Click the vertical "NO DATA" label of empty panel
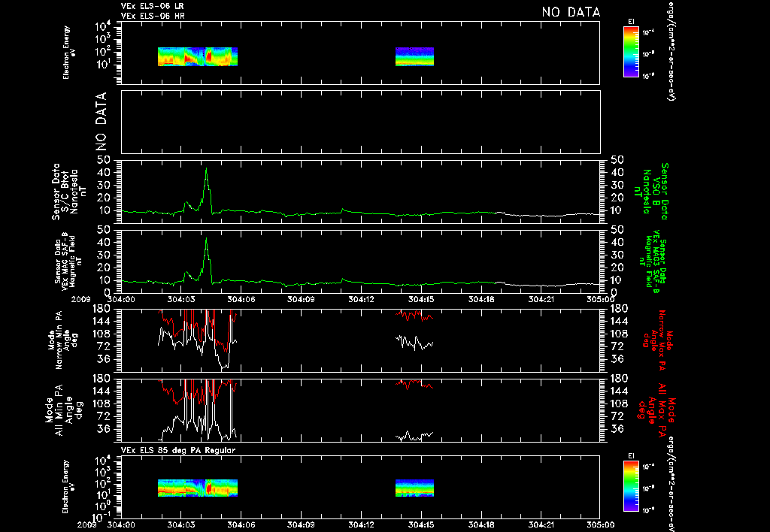 point(101,122)
